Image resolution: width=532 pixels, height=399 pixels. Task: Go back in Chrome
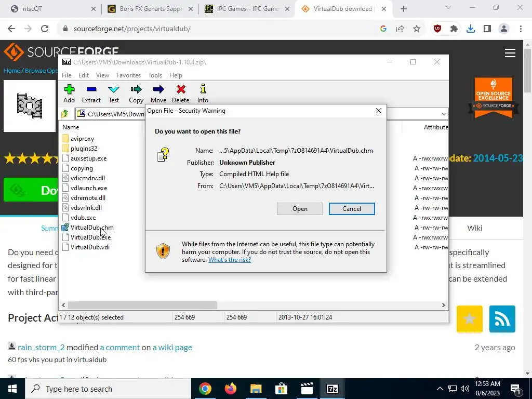pyautogui.click(x=11, y=29)
